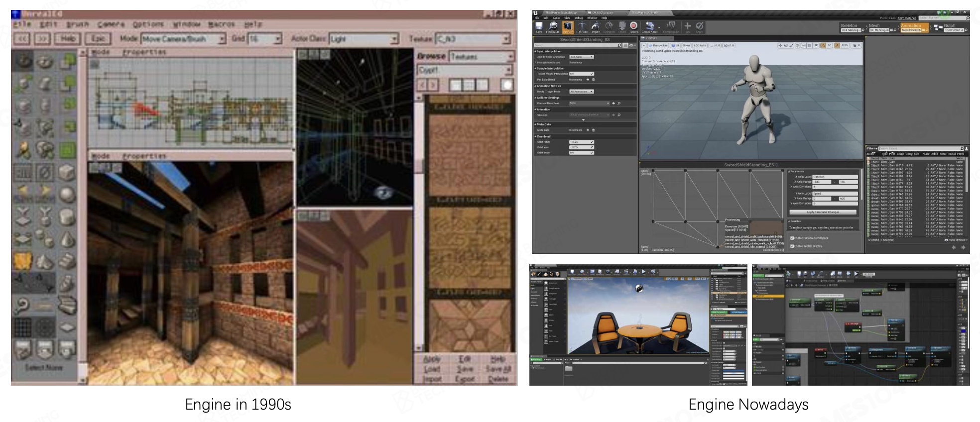
Task: Click the texture browser vertical scrollbar
Action: tap(419, 224)
